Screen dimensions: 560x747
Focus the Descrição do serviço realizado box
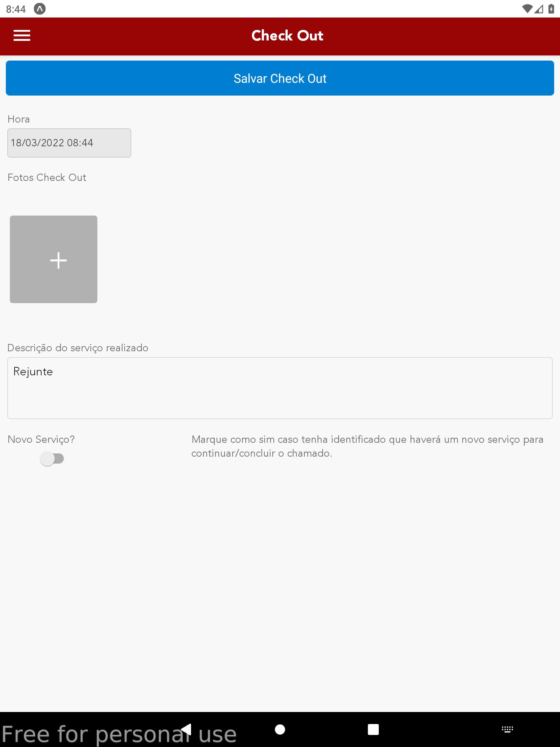pyautogui.click(x=280, y=388)
